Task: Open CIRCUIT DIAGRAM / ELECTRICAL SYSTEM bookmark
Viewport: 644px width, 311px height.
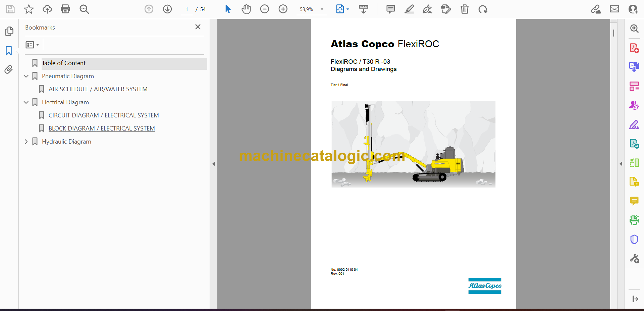Action: (104, 115)
